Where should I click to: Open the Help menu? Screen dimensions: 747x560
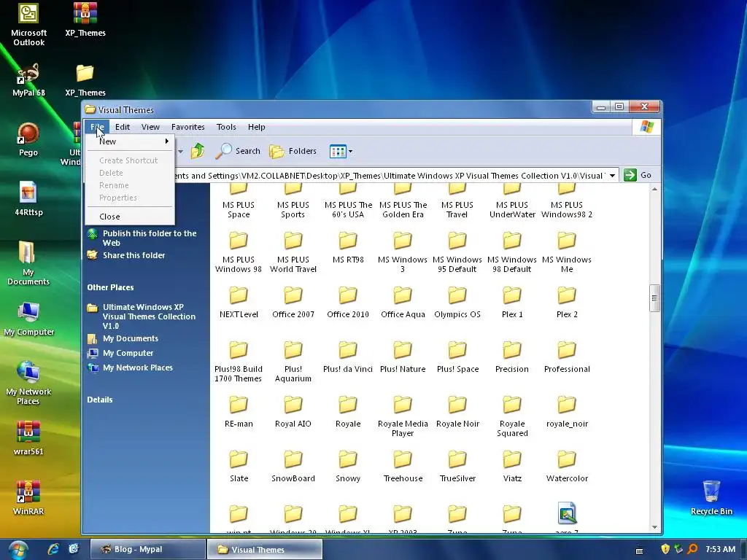click(256, 127)
